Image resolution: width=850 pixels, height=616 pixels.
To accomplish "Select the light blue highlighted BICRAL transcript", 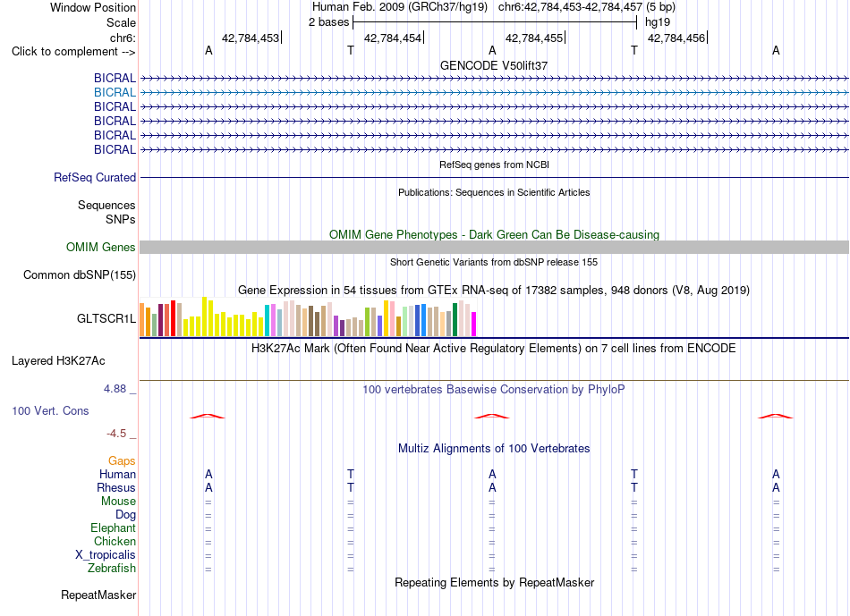I will (494, 93).
